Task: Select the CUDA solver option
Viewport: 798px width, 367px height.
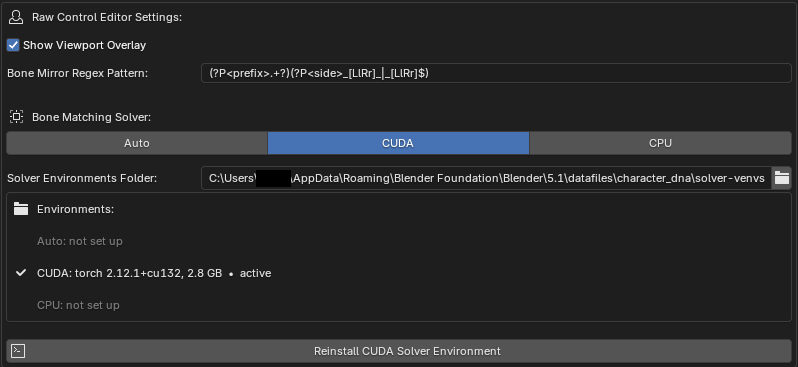Action: click(x=398, y=143)
